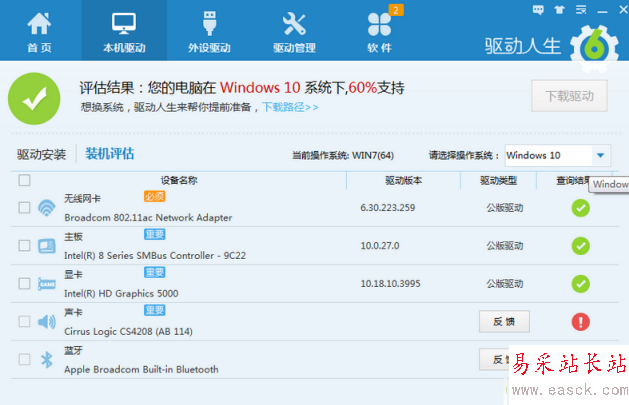Select Intel(R) HD Graphics 5000 text

121,294
